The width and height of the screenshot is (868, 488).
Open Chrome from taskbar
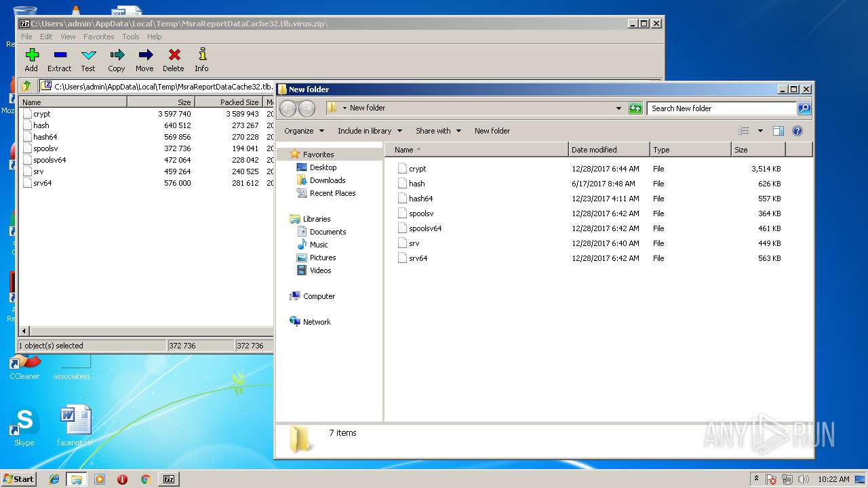[x=145, y=479]
